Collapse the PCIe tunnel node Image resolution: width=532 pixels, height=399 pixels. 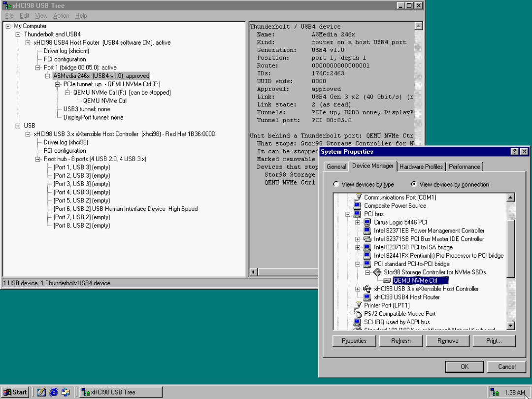click(58, 84)
